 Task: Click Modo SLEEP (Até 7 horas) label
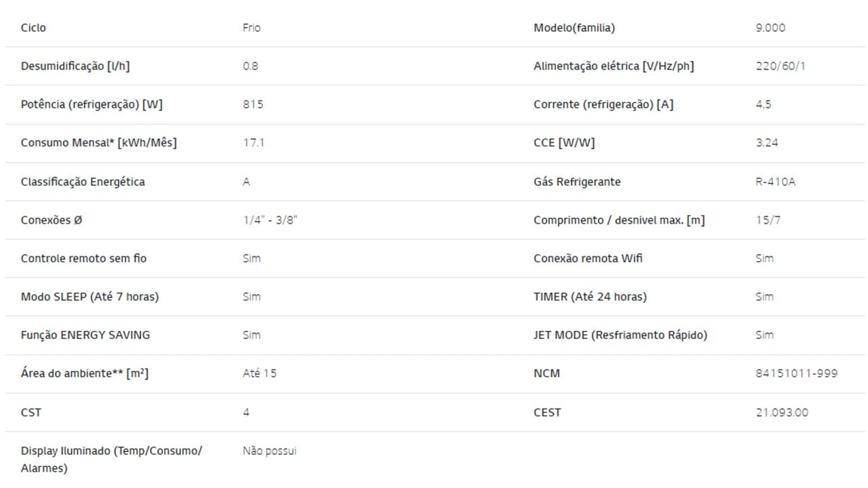(x=90, y=297)
